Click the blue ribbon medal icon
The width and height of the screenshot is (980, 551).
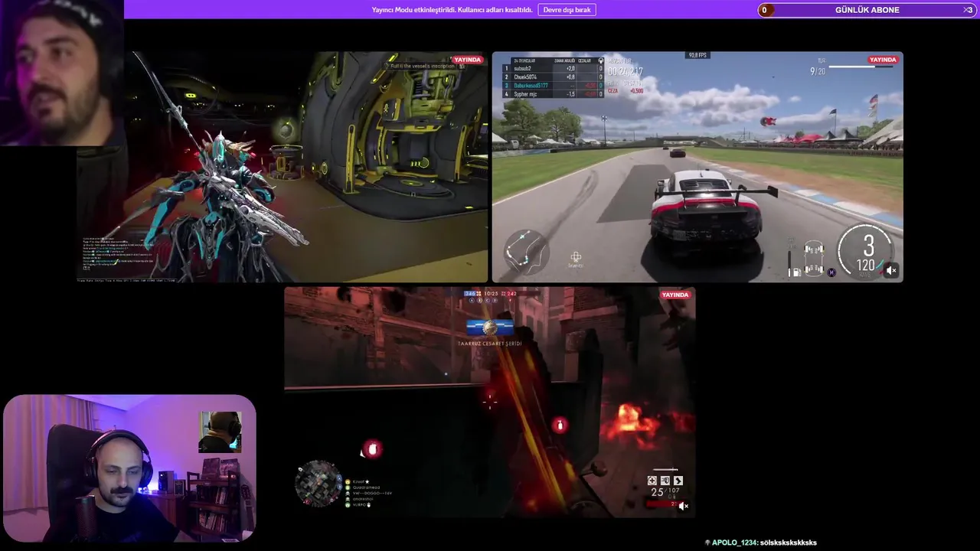click(490, 328)
